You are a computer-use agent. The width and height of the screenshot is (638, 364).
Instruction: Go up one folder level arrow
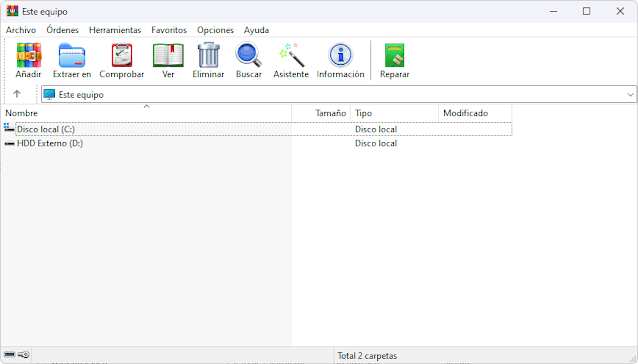click(17, 94)
